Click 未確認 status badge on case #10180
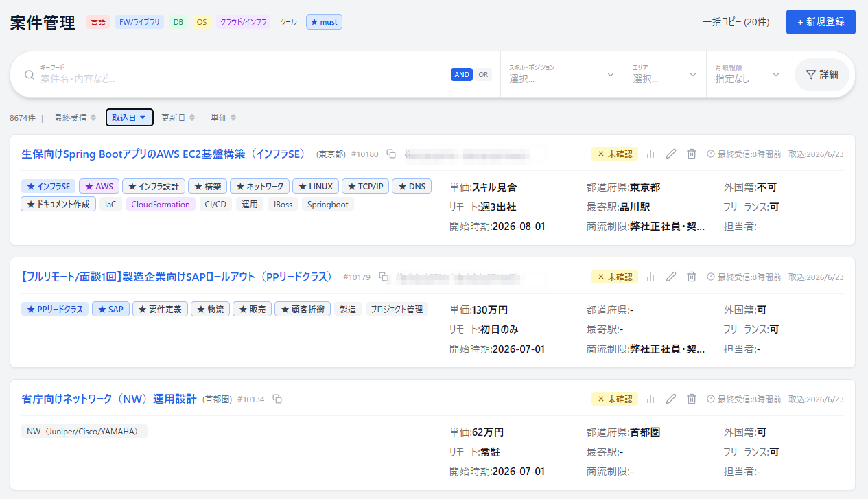Viewport: 868px width, 499px height. point(615,154)
